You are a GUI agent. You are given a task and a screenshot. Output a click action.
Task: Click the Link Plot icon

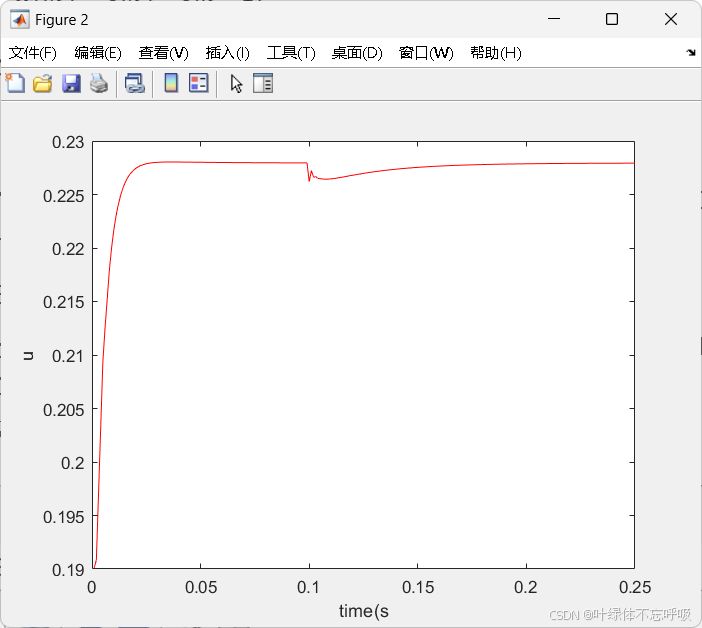(x=135, y=84)
